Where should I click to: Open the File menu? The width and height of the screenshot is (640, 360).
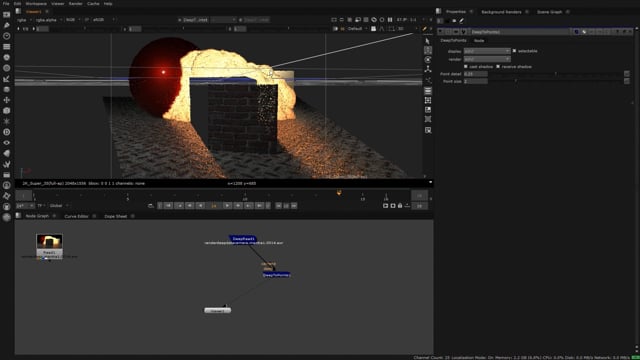(6, 4)
